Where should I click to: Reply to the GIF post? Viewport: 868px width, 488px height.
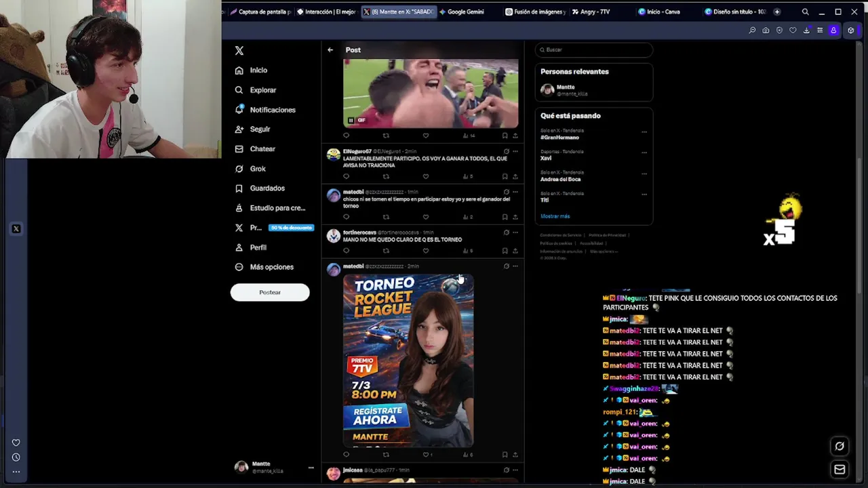(346, 136)
